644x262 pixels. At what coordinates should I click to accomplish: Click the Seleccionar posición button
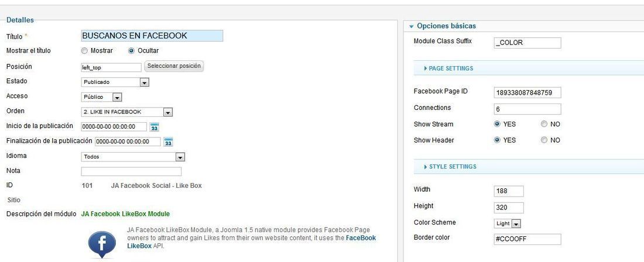click(x=174, y=66)
